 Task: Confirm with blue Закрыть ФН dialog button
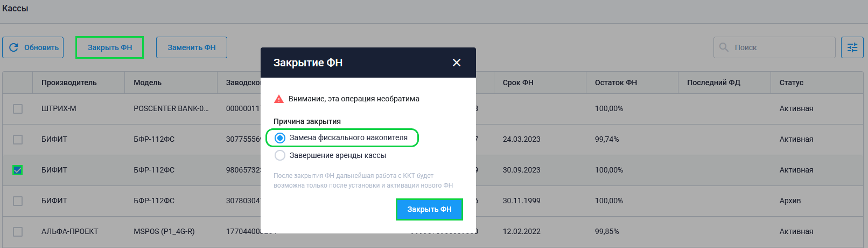429,209
